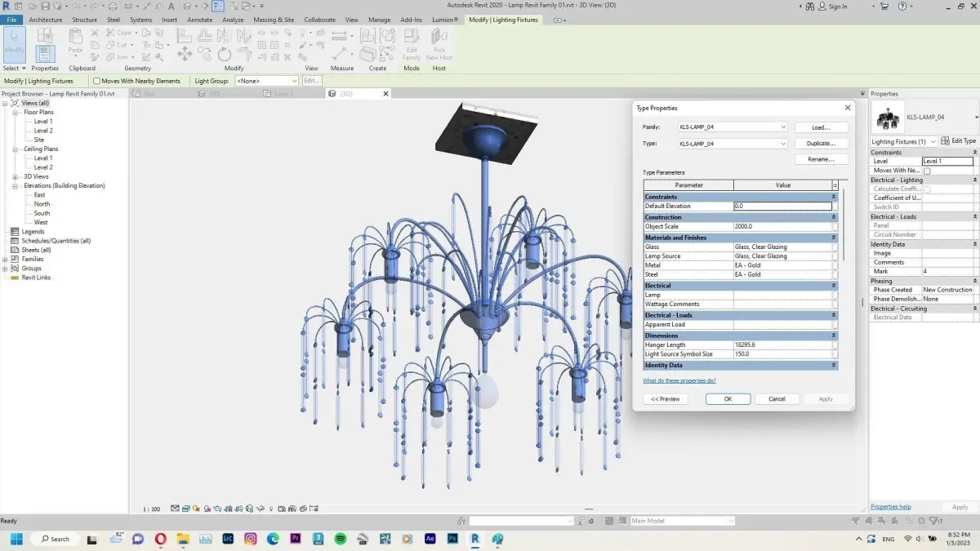Open Spotify from the taskbar
Viewport: 980px width, 551px height.
coord(340,539)
